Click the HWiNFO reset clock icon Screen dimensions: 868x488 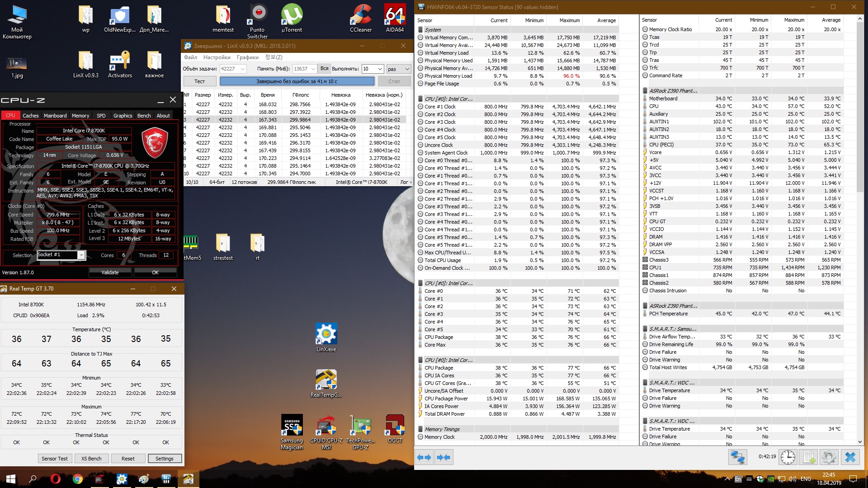[x=788, y=457]
